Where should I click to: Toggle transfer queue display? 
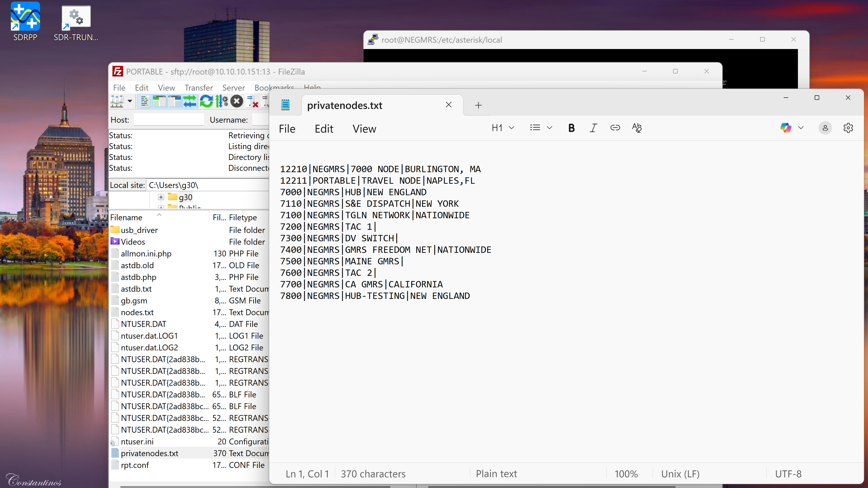[x=190, y=101]
